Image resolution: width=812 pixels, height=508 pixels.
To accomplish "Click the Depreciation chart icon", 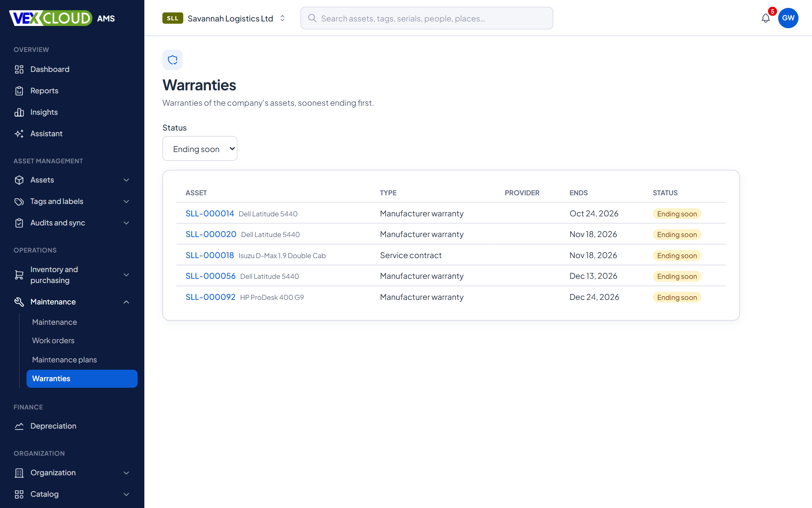I will pos(19,426).
